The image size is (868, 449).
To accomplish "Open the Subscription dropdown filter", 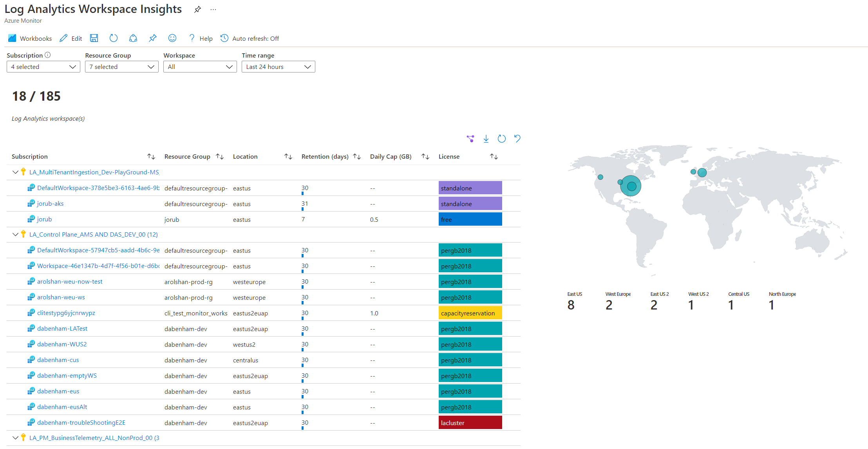I will tap(42, 67).
